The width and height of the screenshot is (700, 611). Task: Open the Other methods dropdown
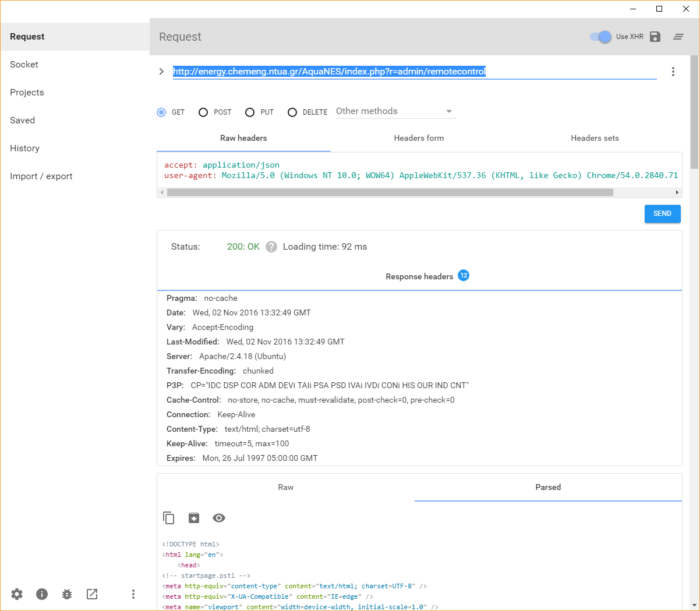click(x=395, y=111)
